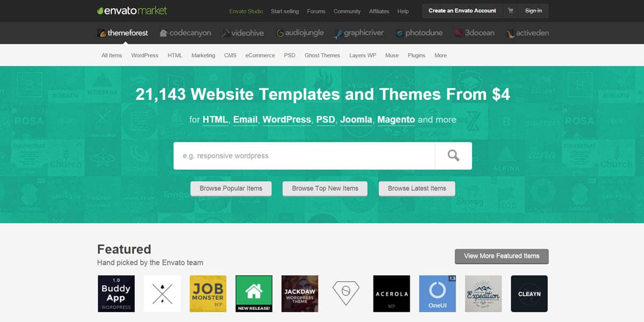Screen dimensions: 644x322
Task: Expand the More category menu
Action: [441, 55]
